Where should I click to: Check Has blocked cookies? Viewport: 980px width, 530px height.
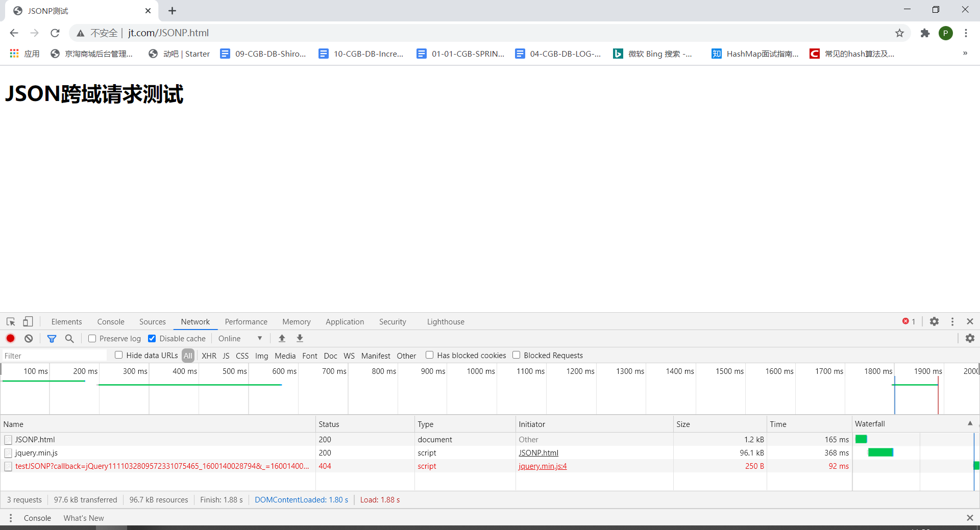(x=430, y=355)
